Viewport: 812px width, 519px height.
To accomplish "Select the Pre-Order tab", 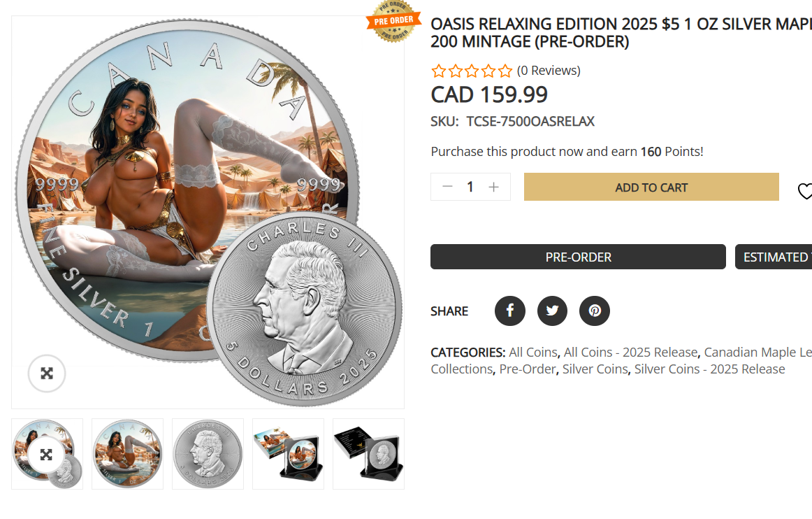I will point(578,257).
